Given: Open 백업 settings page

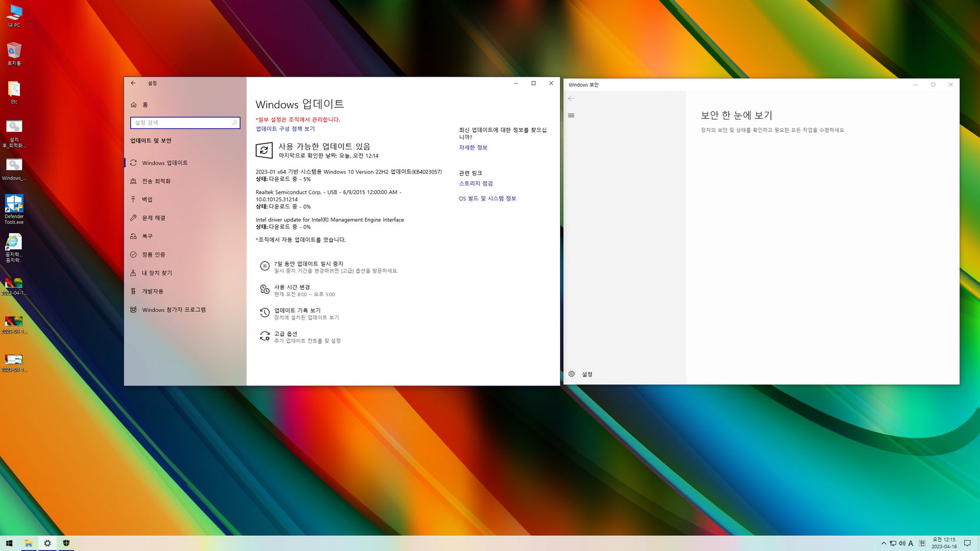Looking at the screenshot, I should (x=185, y=199).
